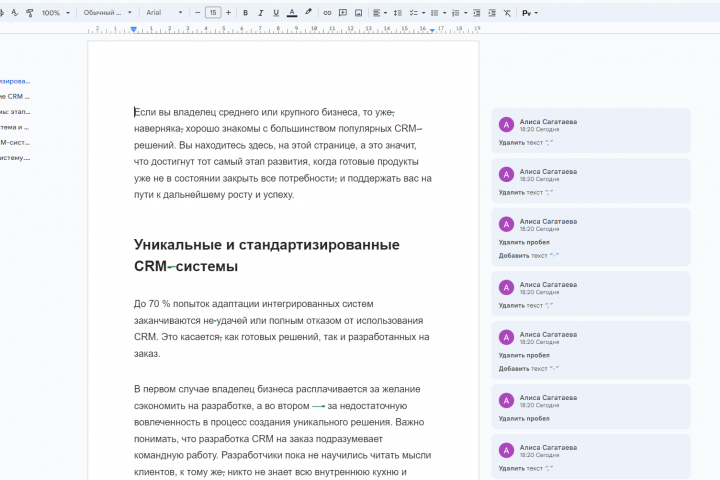Screen dimensions: 720x480
Task: Apply a bulleted list
Action: coord(434,13)
